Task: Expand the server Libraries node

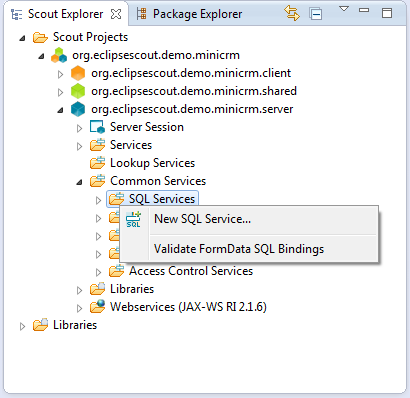Action: pyautogui.click(x=79, y=290)
